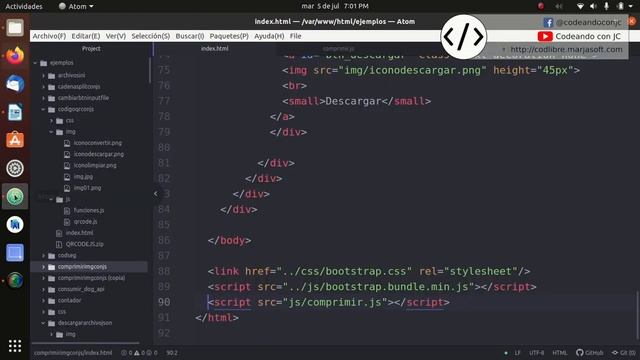Viewport: 640px width, 360px height.
Task: Launch Firefox from the dock
Action: [x=15, y=56]
